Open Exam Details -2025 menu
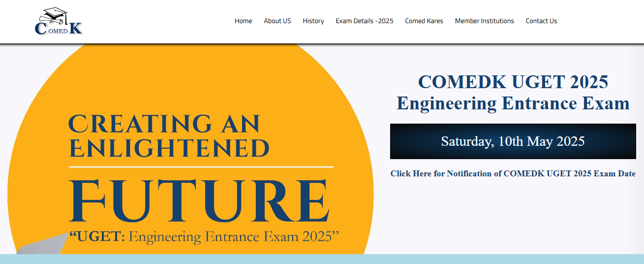This screenshot has height=264, width=644. (x=365, y=21)
